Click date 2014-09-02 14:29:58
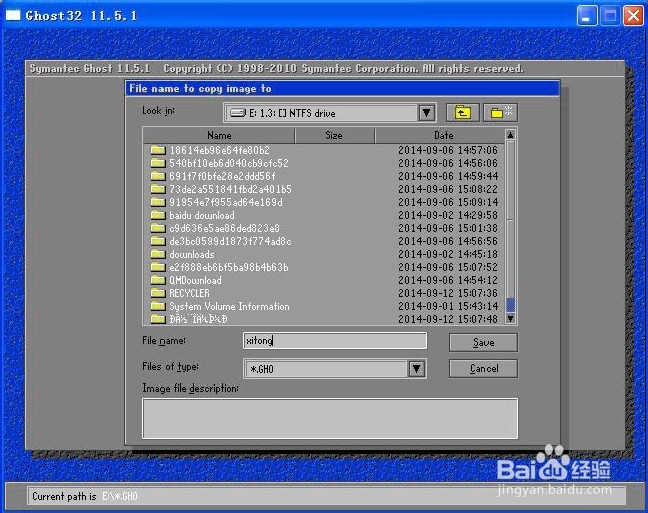This screenshot has width=648, height=513. tap(448, 215)
